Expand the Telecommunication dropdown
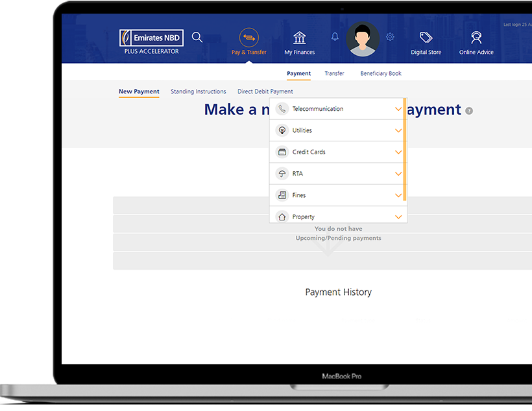532x411 pixels. click(398, 108)
